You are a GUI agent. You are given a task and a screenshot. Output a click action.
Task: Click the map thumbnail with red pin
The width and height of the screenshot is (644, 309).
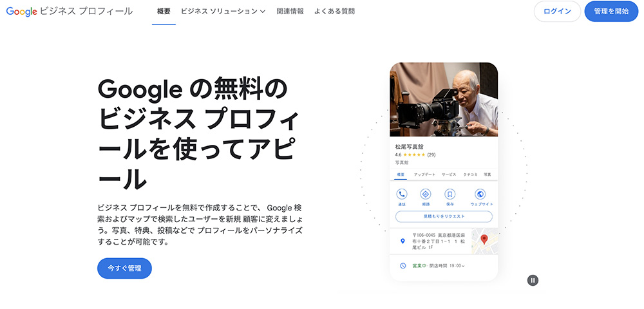485,241
